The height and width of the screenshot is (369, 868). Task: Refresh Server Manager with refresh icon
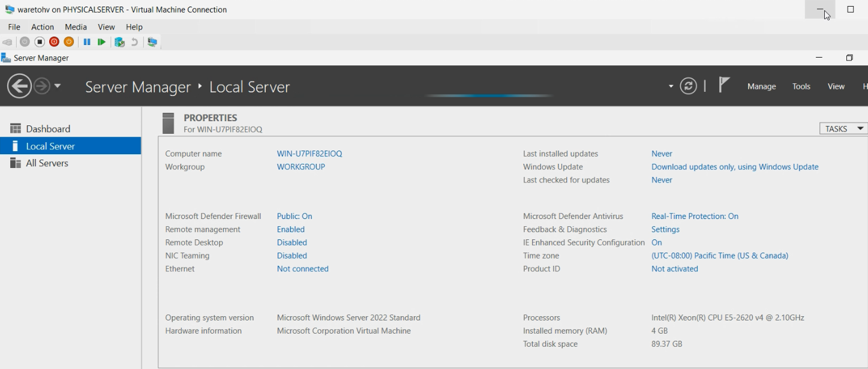(x=688, y=86)
